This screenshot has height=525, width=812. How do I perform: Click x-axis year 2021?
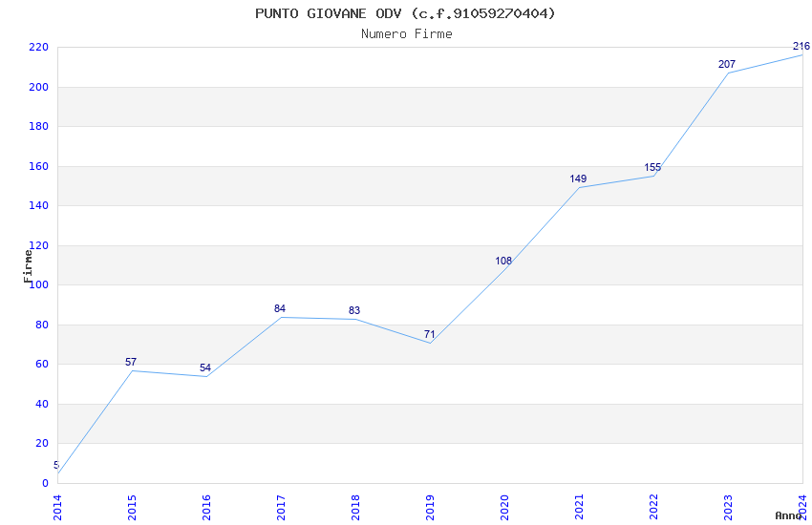[579, 508]
